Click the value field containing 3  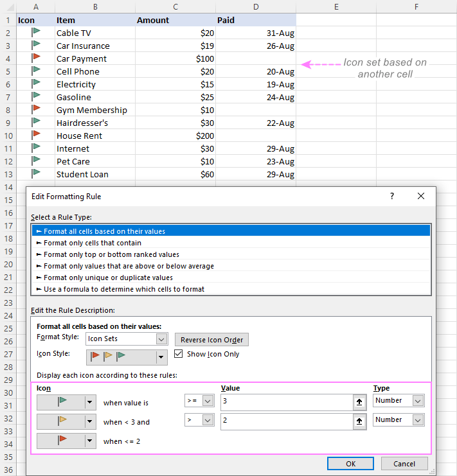pos(287,402)
